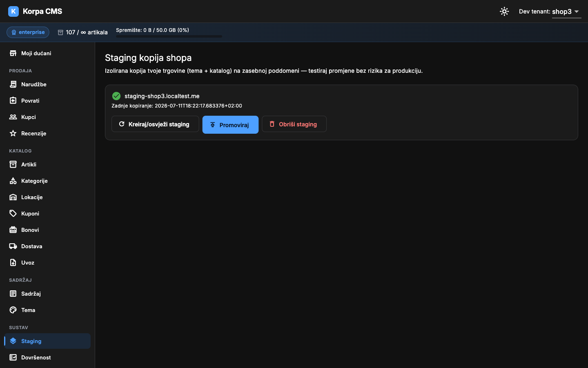Click the green check status icon

[116, 96]
